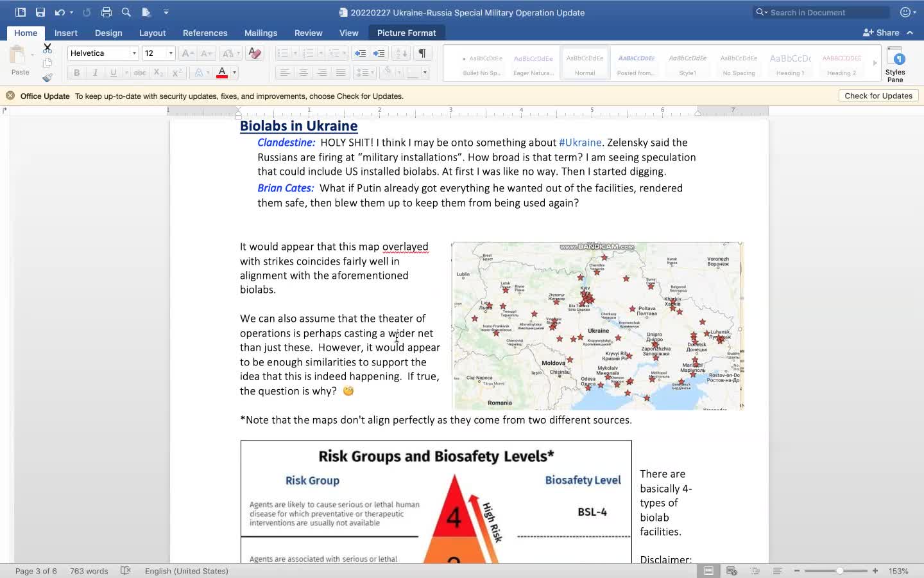Increase font size with larger A icon

pyautogui.click(x=187, y=53)
